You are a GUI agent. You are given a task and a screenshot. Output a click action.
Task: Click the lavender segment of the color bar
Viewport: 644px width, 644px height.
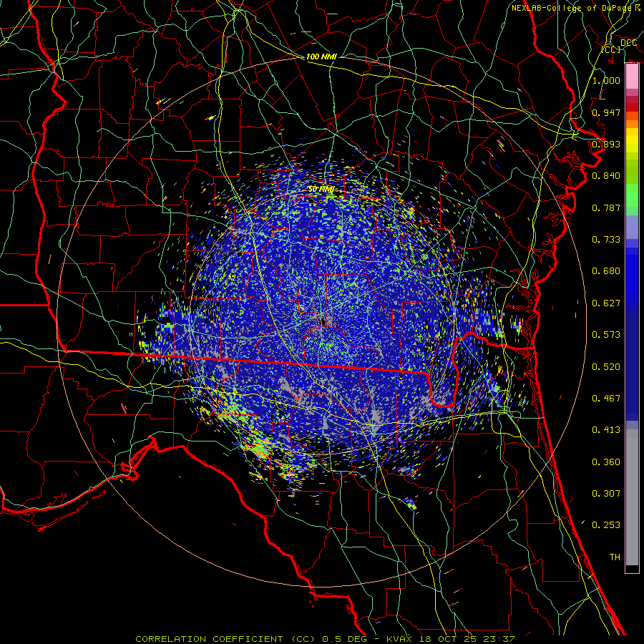(x=632, y=227)
